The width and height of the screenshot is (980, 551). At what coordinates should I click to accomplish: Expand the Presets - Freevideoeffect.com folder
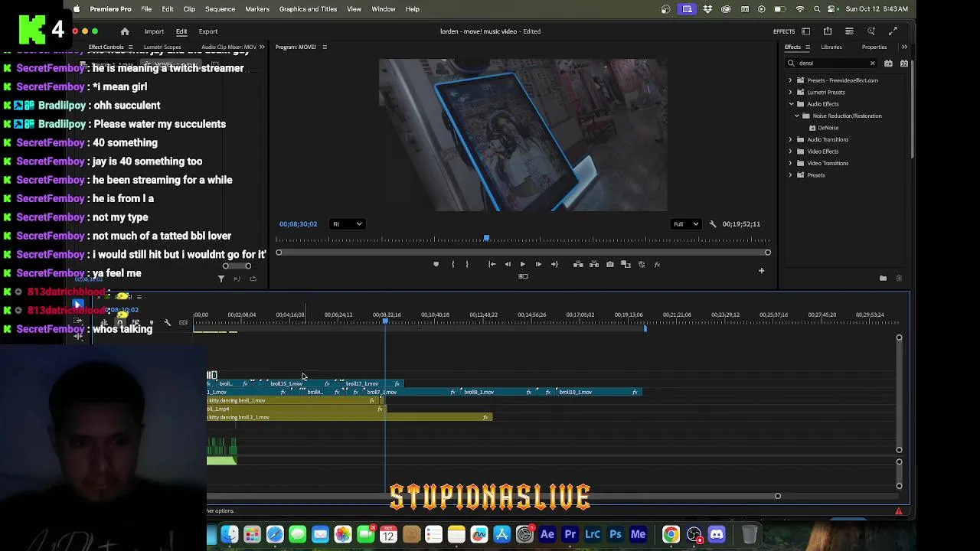pos(791,80)
